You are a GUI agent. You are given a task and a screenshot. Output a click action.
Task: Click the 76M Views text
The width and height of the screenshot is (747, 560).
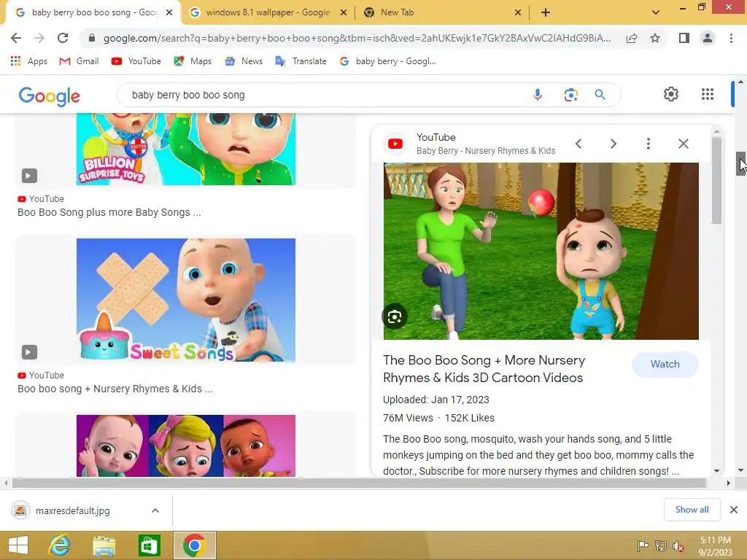408,418
